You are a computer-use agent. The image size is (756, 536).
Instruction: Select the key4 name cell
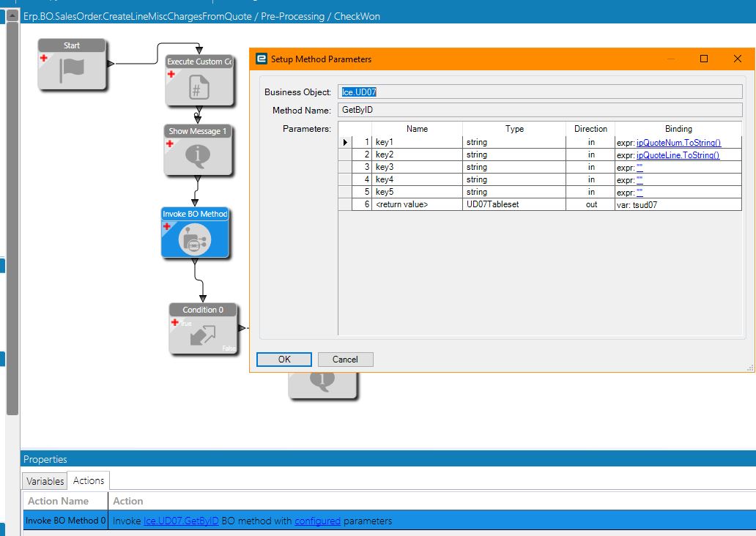(x=417, y=179)
